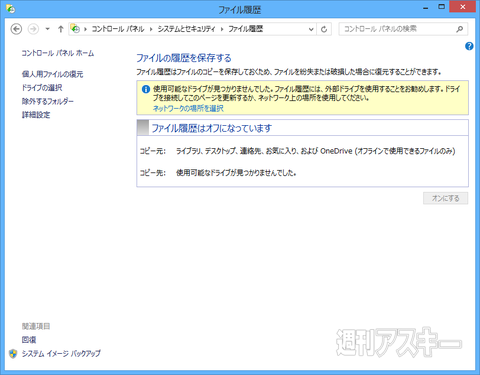Select ファイル履歴 breadcrumb in address bar
The width and height of the screenshot is (480, 375).
tap(246, 29)
